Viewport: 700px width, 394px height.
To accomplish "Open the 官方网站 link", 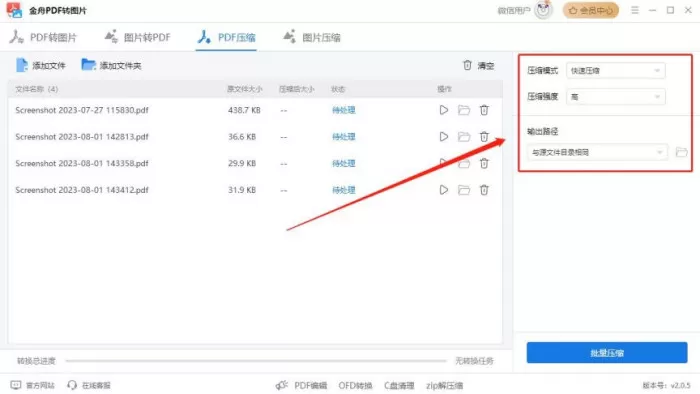I will click(x=33, y=385).
